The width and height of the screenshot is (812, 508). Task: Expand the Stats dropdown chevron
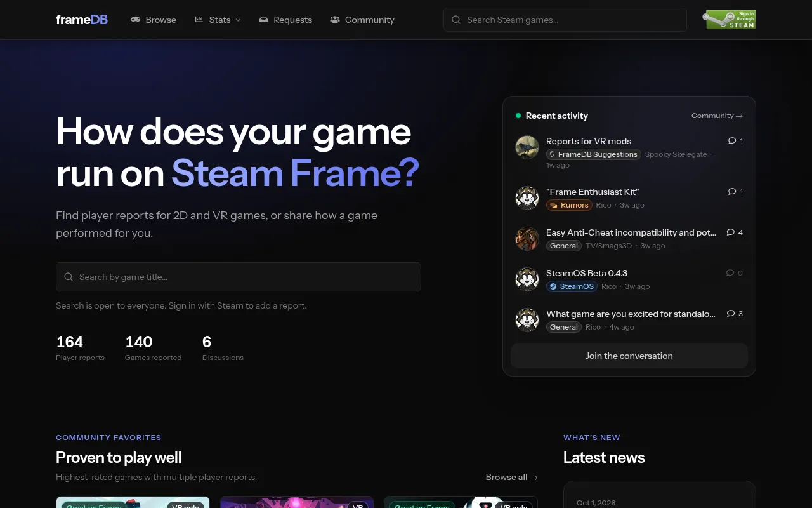point(239,20)
